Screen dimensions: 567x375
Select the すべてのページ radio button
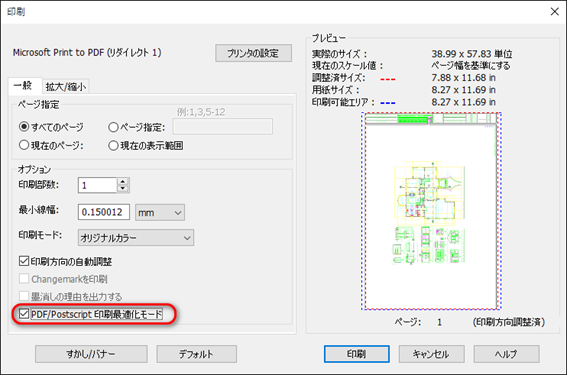24,127
